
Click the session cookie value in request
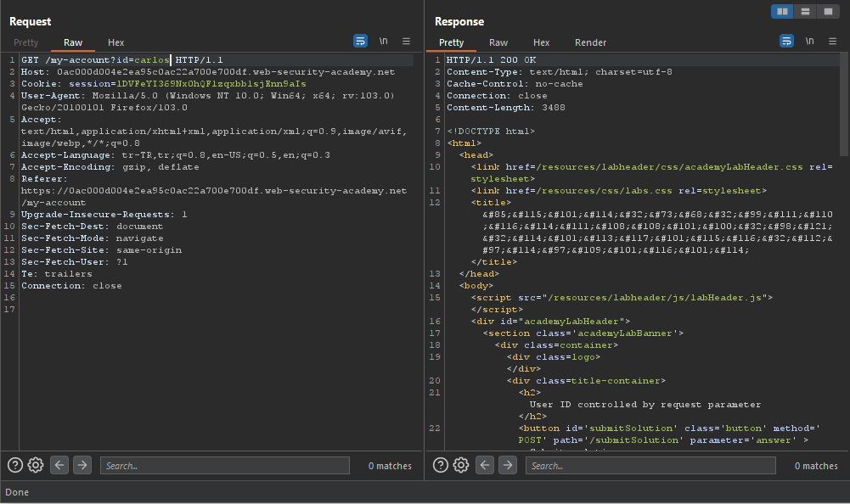tap(211, 84)
